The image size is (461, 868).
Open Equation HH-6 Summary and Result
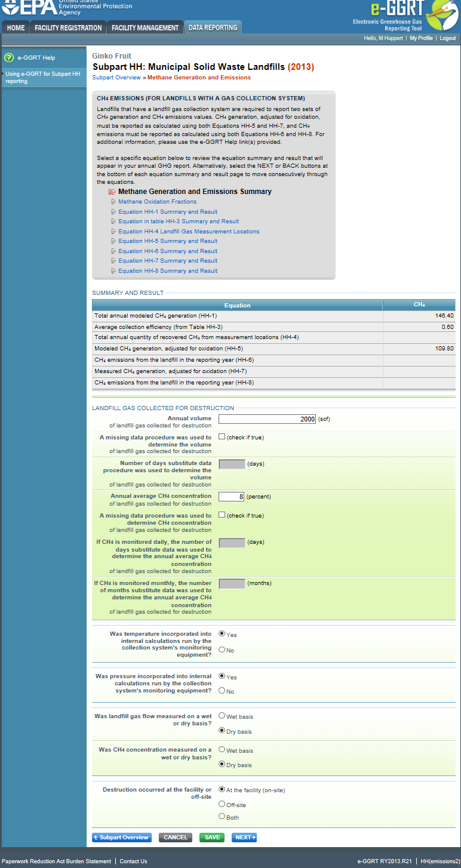pyautogui.click(x=168, y=251)
